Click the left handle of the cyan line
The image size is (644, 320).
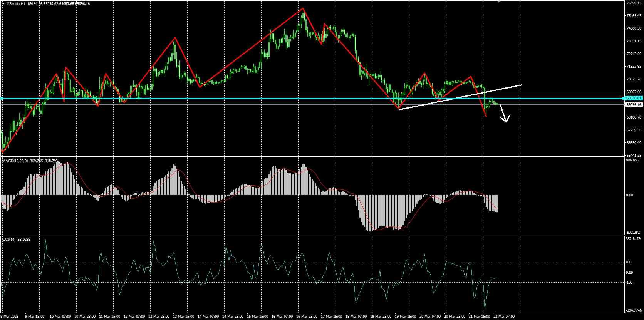[2, 99]
